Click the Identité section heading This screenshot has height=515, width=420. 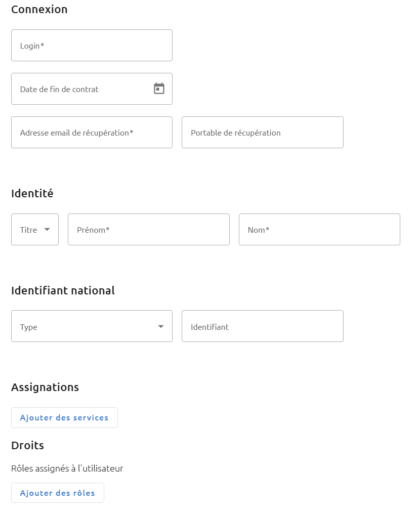click(32, 193)
